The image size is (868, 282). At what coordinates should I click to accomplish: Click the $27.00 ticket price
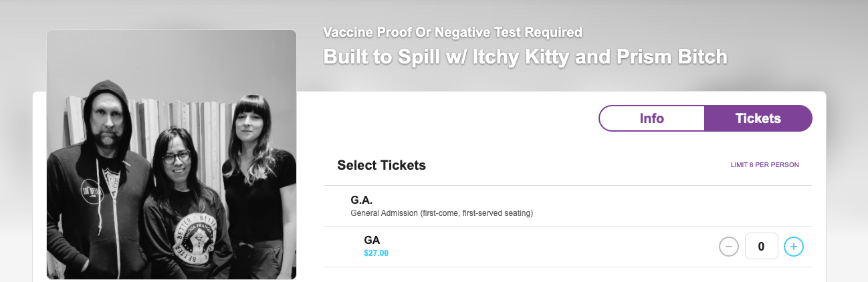[376, 253]
